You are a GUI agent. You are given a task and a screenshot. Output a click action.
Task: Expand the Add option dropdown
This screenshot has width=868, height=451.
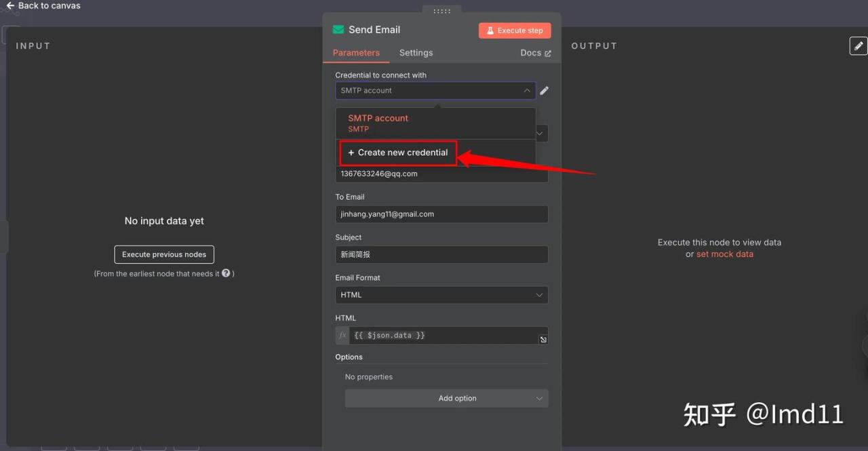coord(446,398)
